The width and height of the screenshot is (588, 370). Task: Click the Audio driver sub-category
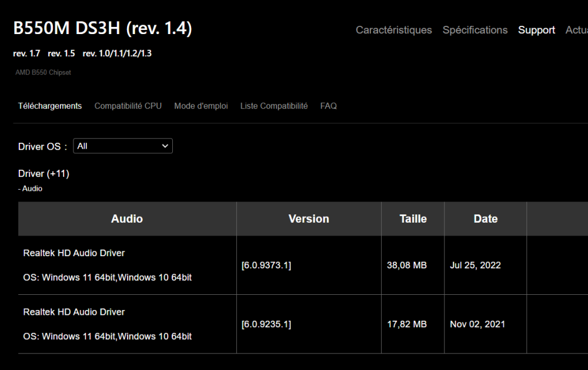click(x=32, y=189)
